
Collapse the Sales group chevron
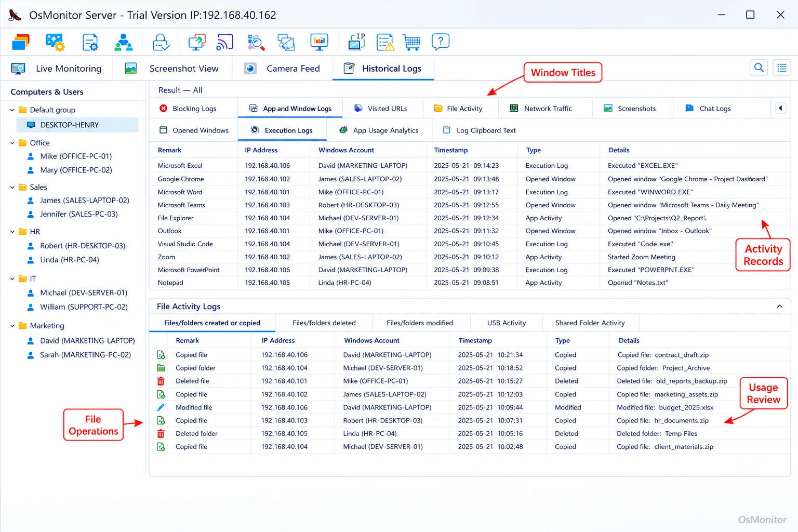pos(12,187)
